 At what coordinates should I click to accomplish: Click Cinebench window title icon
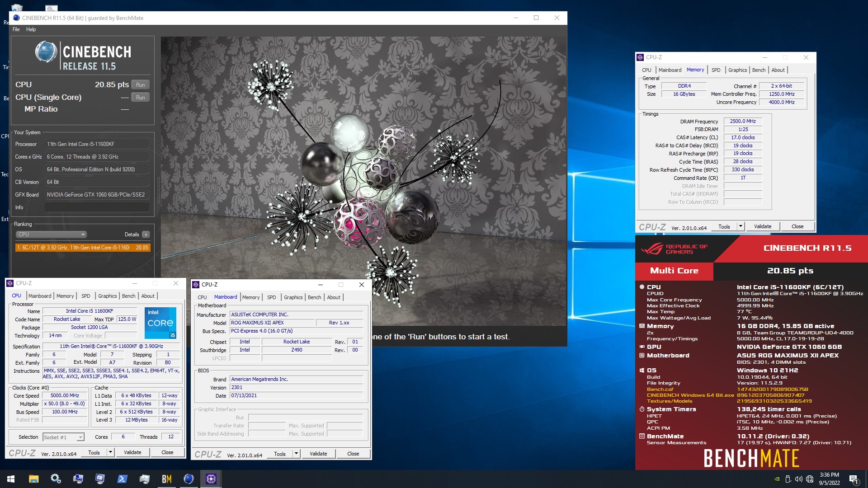(x=17, y=18)
